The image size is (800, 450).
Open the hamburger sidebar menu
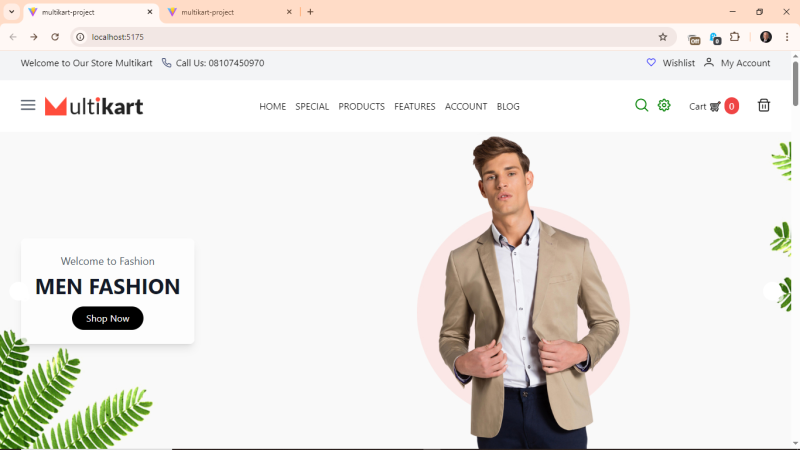[28, 105]
